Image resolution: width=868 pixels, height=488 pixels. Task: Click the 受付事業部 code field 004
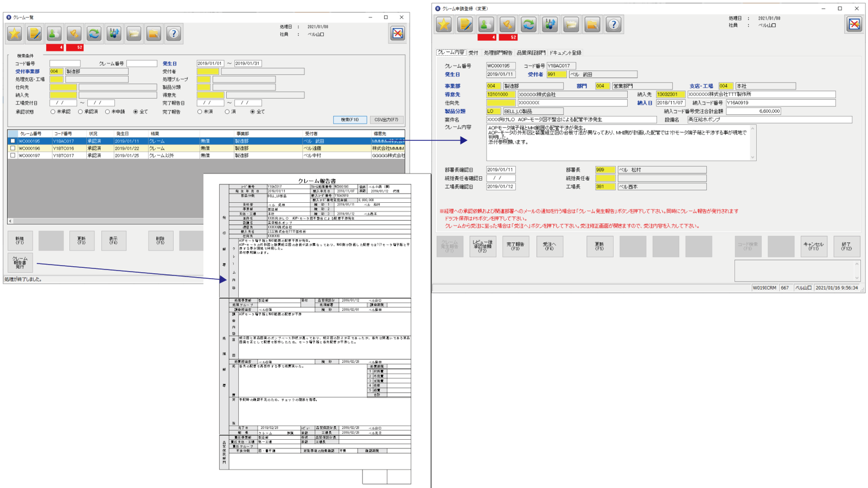56,72
